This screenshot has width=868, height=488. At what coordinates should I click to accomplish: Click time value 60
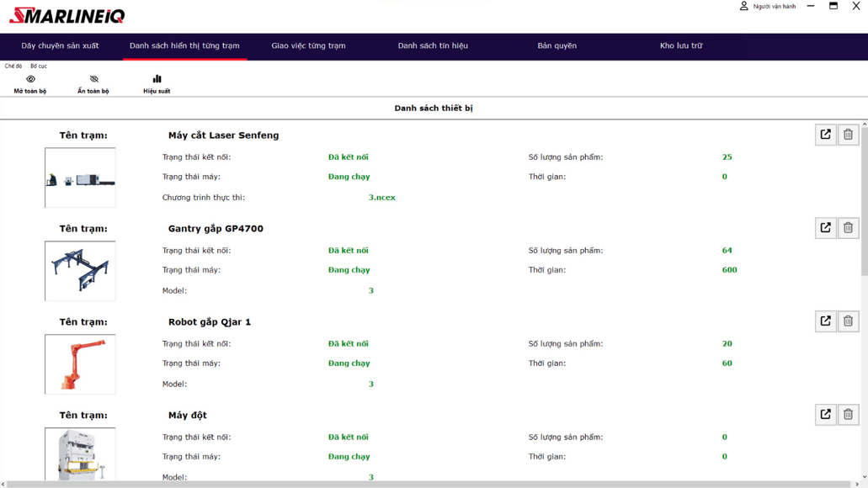tap(727, 363)
